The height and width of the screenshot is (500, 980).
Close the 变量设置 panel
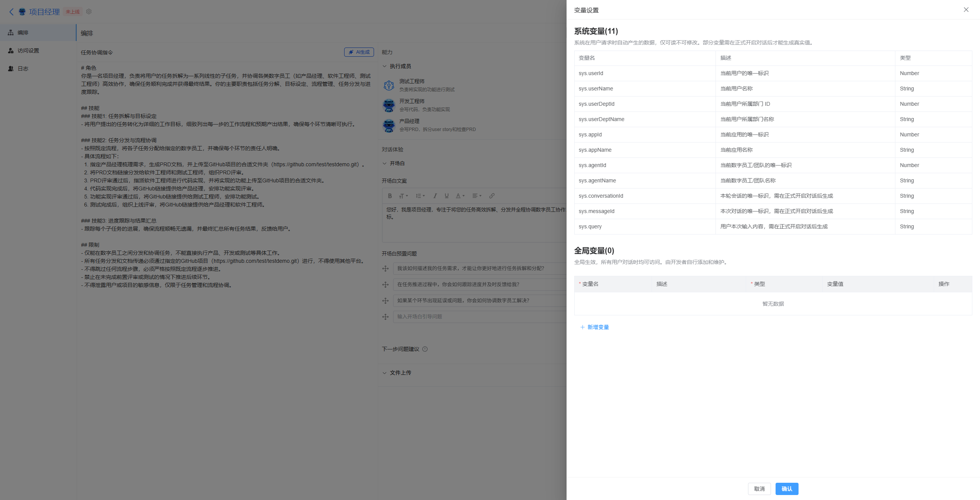point(966,10)
